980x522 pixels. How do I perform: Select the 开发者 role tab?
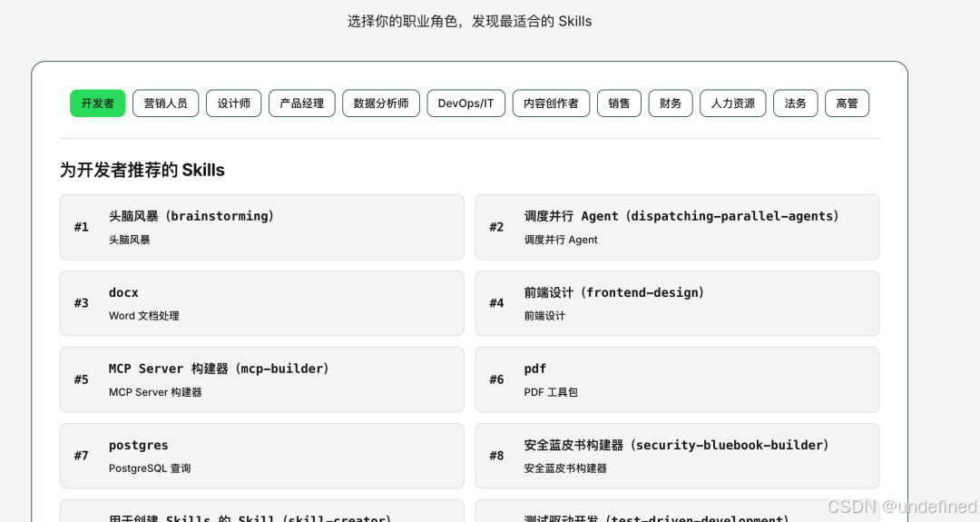(x=97, y=103)
